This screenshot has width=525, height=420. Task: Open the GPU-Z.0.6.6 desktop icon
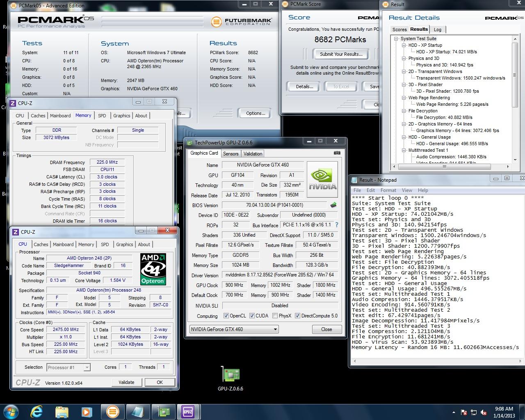[x=231, y=378]
